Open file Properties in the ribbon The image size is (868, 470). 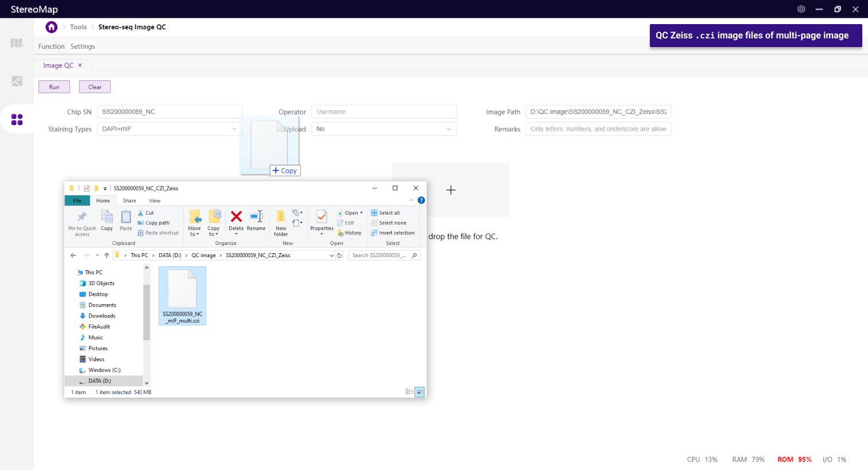321,221
